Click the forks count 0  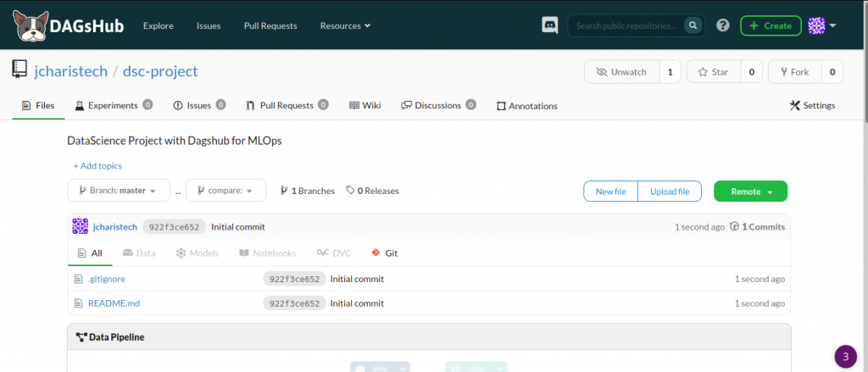tap(832, 72)
